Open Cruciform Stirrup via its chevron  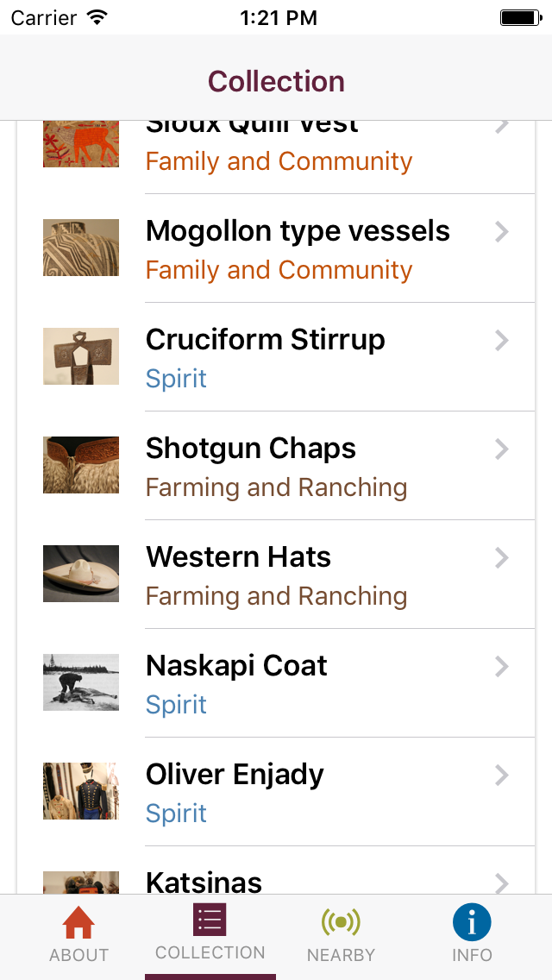[x=502, y=340]
